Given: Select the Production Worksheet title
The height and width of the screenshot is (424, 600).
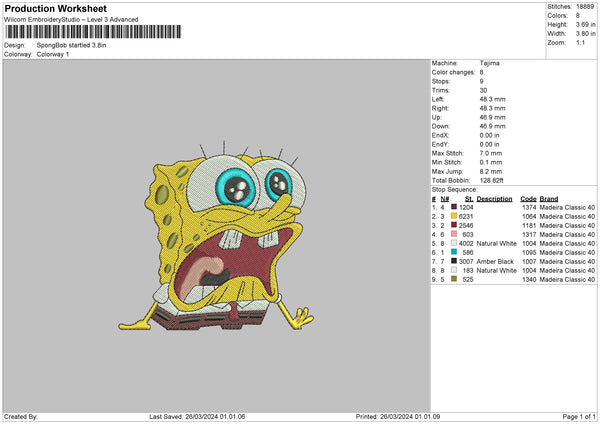Looking at the screenshot, I should pyautogui.click(x=55, y=8).
